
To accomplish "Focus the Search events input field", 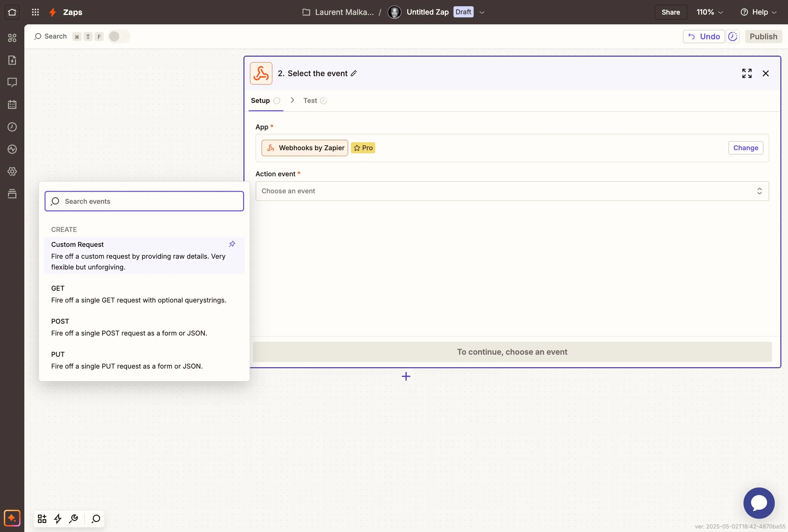I will click(144, 201).
